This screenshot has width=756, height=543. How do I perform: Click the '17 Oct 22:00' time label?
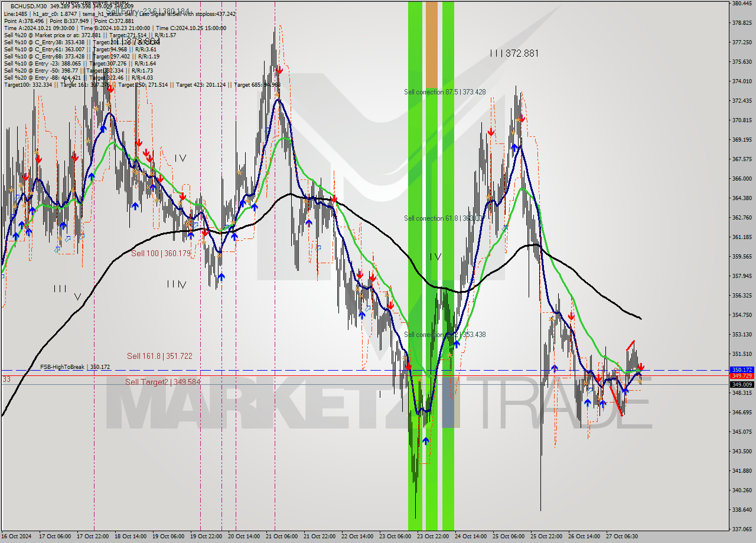tap(93, 537)
